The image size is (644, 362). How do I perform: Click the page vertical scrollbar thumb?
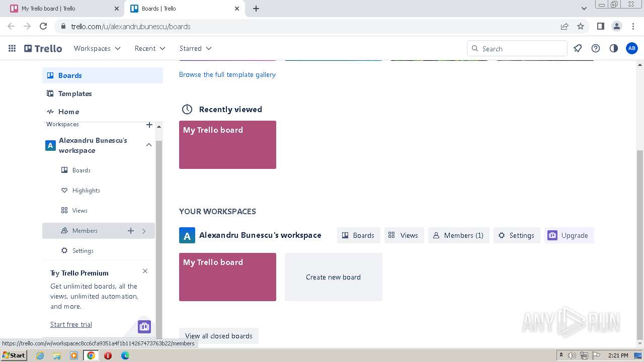(x=640, y=245)
